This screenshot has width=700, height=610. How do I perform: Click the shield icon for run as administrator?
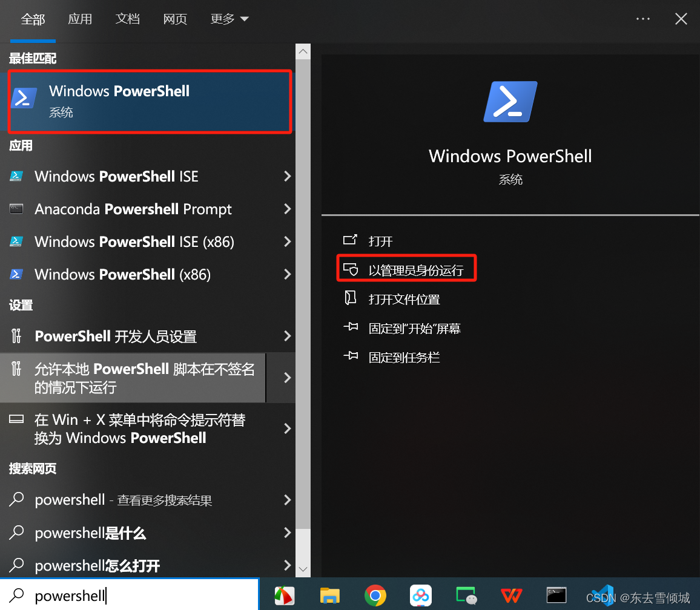pos(351,269)
